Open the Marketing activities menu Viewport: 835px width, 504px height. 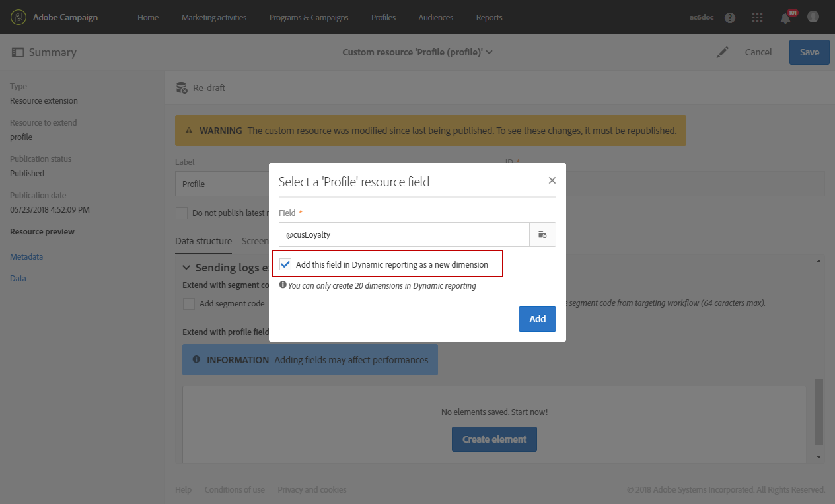pyautogui.click(x=214, y=17)
